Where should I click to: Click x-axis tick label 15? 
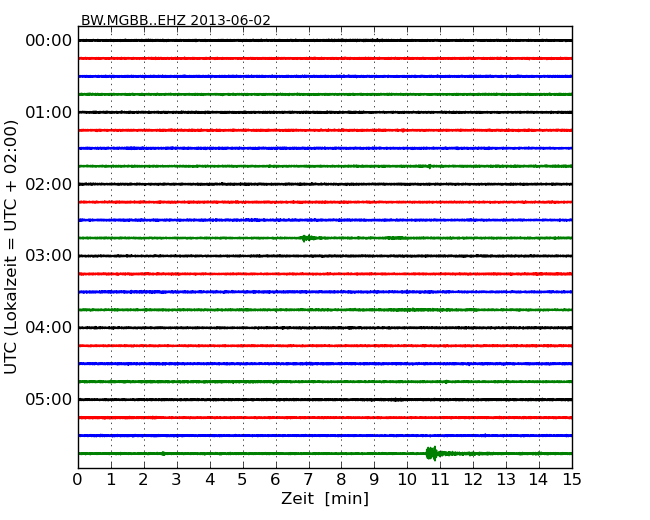(x=572, y=480)
